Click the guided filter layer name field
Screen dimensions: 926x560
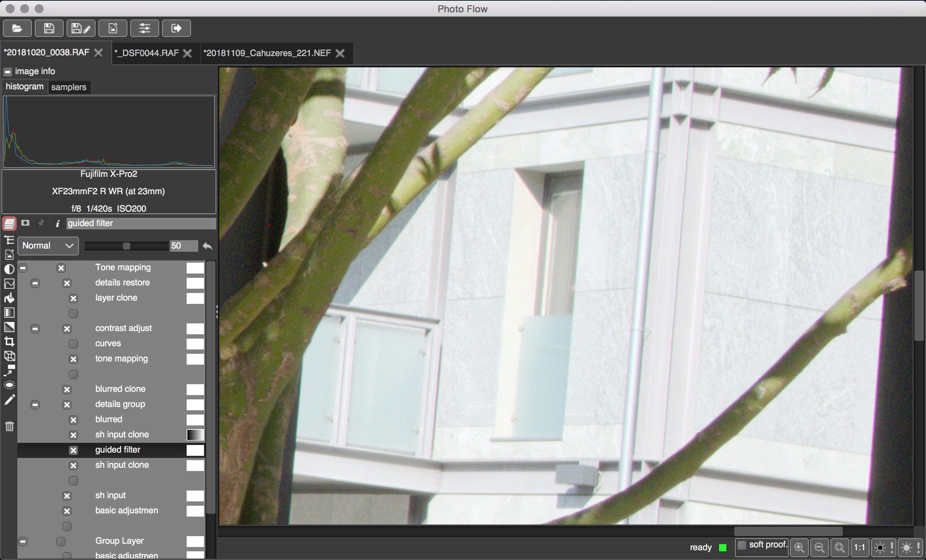[x=141, y=223]
